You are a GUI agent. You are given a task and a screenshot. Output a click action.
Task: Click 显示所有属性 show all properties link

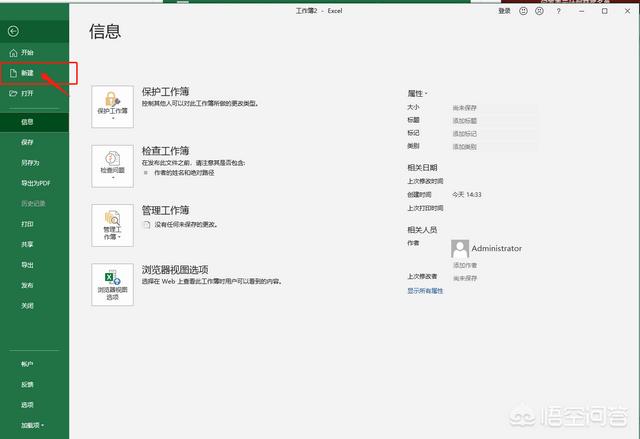(425, 291)
